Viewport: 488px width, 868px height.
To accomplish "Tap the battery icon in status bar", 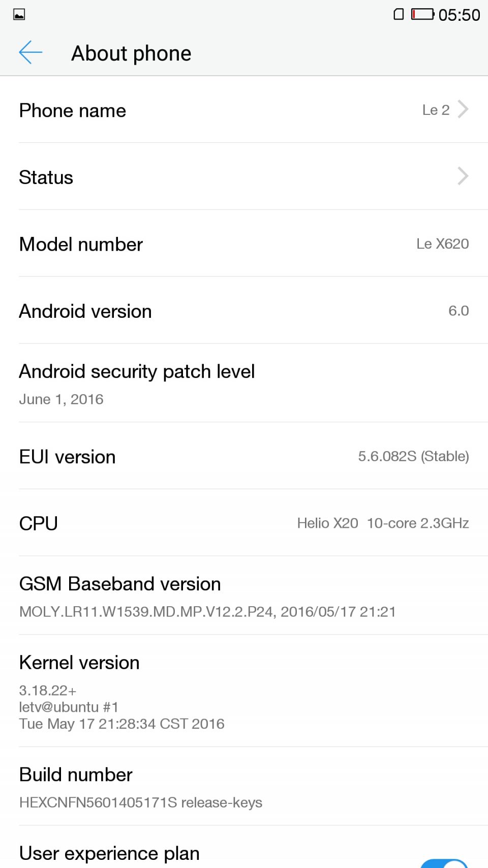I will (x=422, y=14).
